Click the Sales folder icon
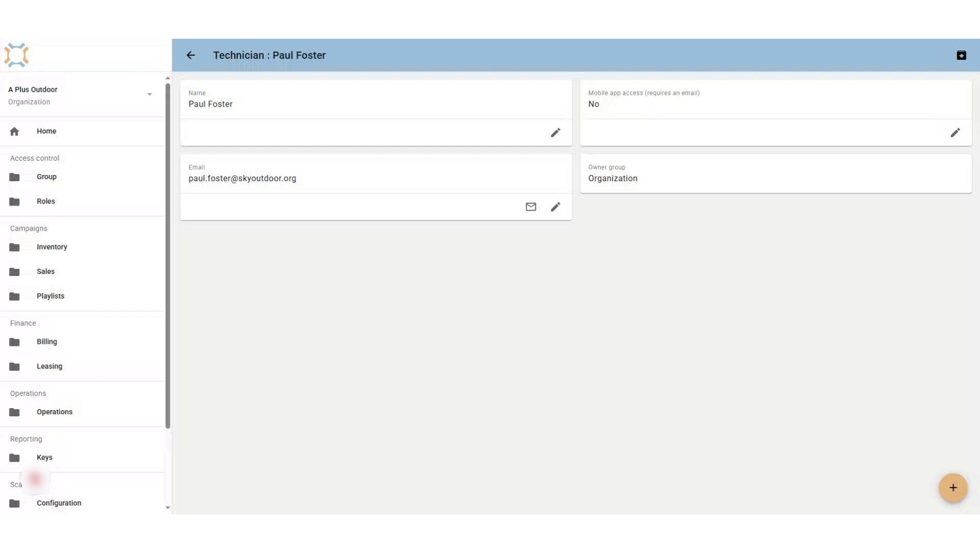This screenshot has width=980, height=551. point(14,272)
